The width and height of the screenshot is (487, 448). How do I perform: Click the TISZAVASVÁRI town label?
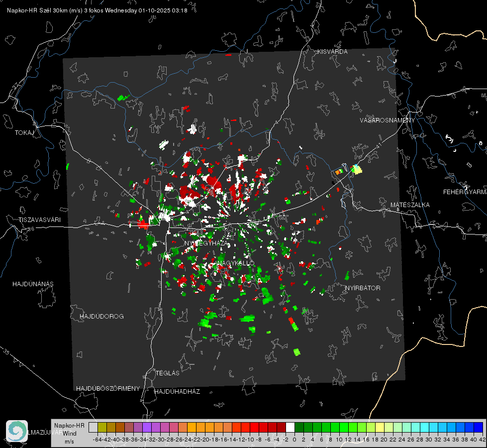pyautogui.click(x=39, y=220)
